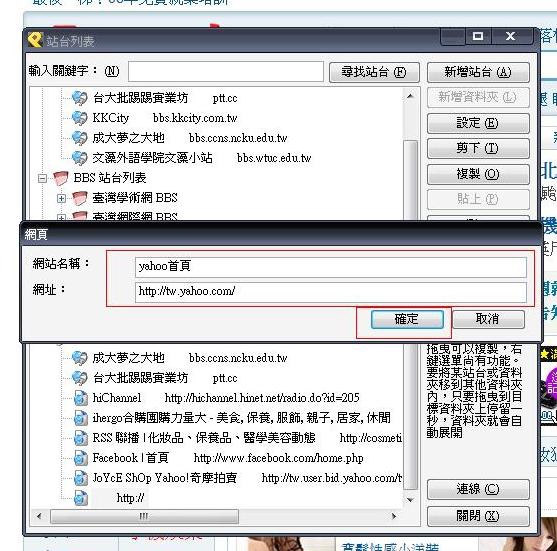Select the hiChannel radio URL text
The width and height of the screenshot is (557, 551).
tap(262, 398)
